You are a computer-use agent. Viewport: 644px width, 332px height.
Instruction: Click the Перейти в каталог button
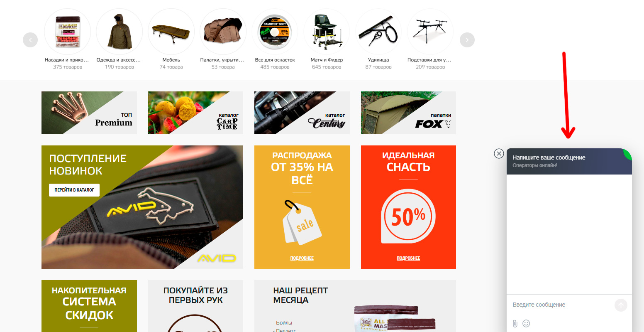[x=74, y=190]
